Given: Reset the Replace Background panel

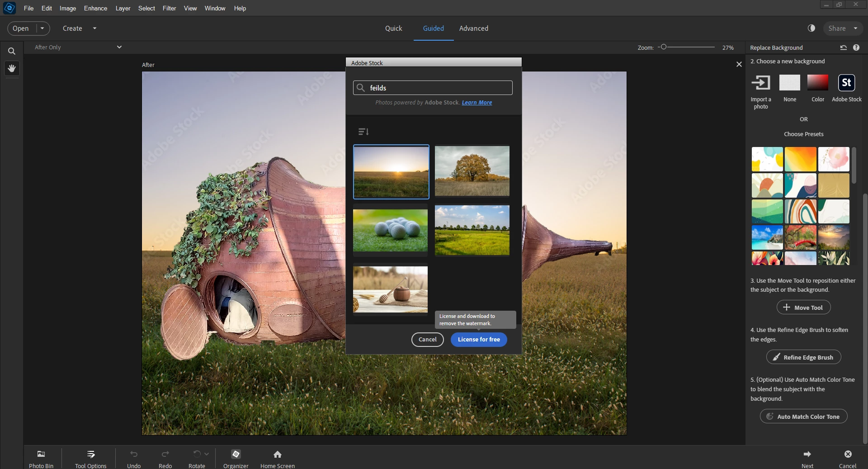Looking at the screenshot, I should click(x=843, y=47).
